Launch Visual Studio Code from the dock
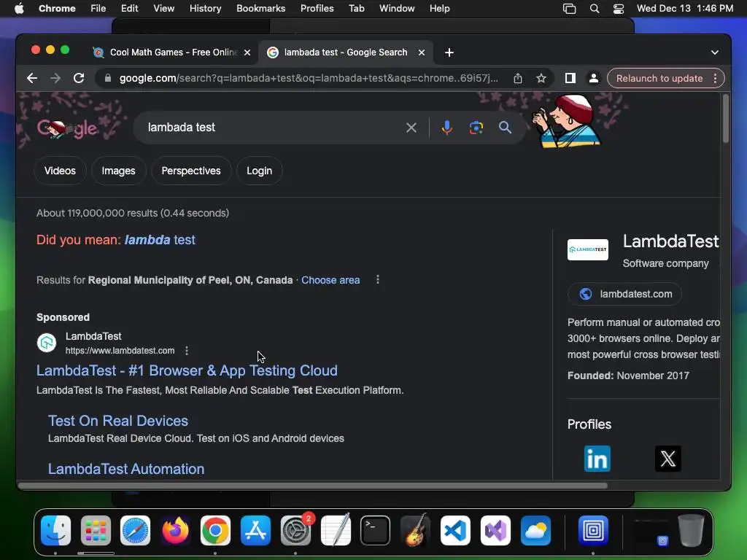 (455, 530)
